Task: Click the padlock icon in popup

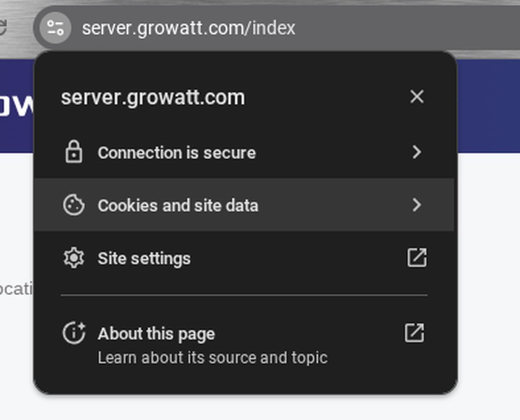Action: 74,152
